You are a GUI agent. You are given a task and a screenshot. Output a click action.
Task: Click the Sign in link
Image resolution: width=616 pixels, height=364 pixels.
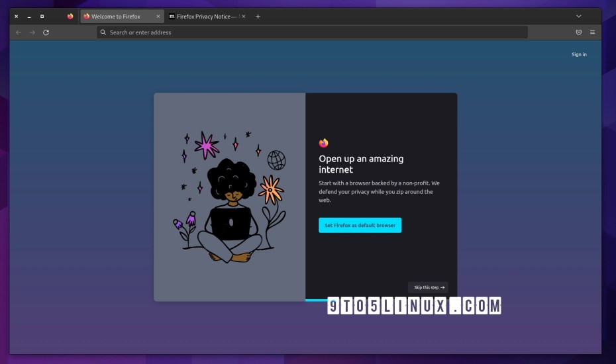(x=579, y=54)
